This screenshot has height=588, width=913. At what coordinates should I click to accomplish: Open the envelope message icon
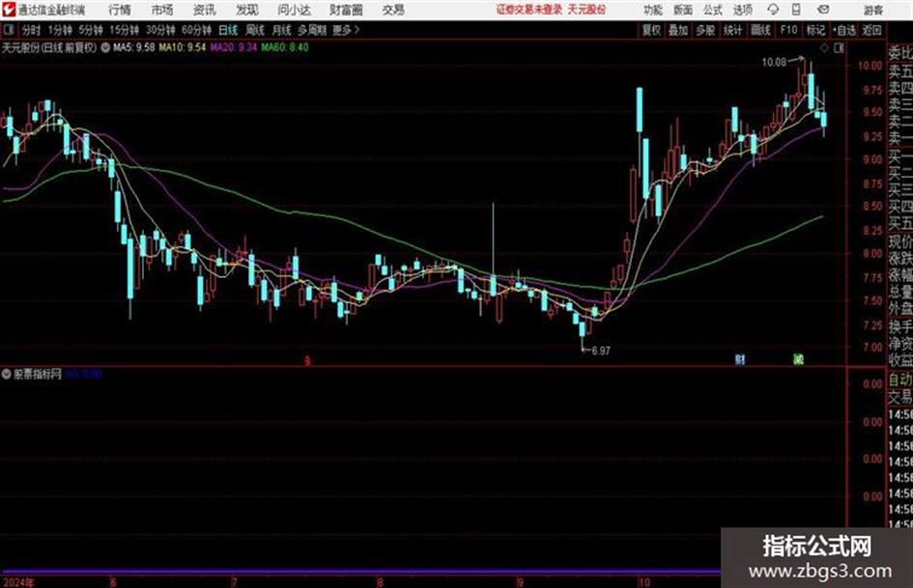pyautogui.click(x=823, y=10)
